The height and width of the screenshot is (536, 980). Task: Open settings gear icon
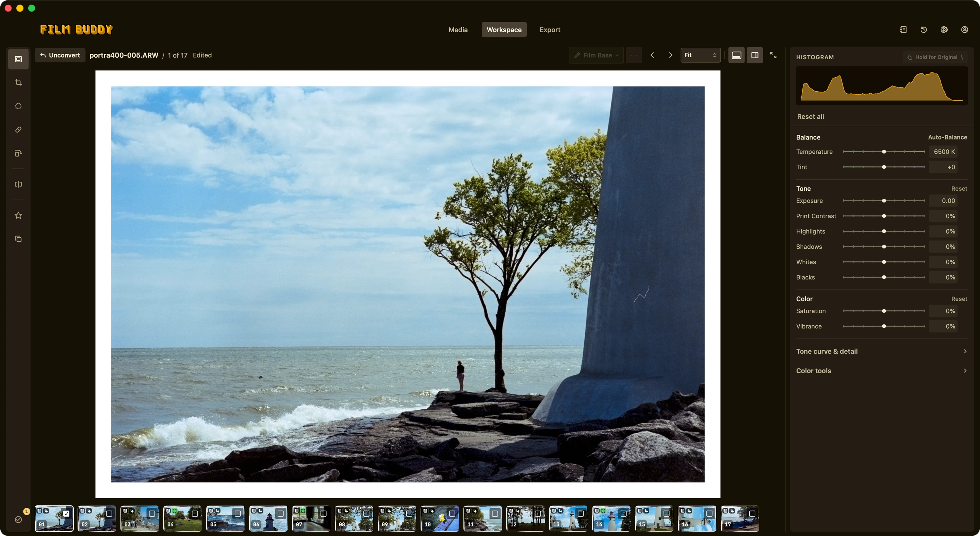pyautogui.click(x=944, y=30)
